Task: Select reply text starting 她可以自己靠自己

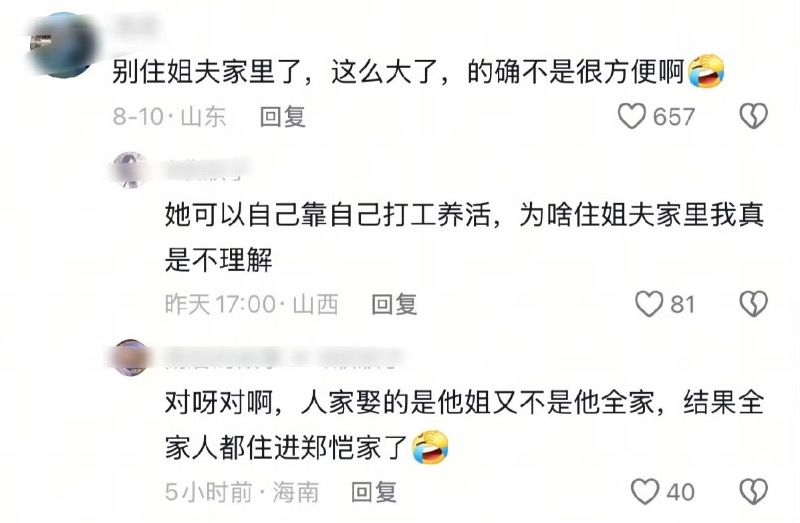Action: tap(464, 237)
